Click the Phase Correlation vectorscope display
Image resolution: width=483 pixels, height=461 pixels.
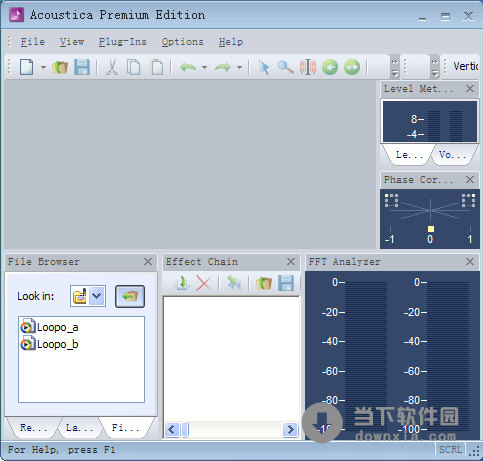click(x=430, y=219)
